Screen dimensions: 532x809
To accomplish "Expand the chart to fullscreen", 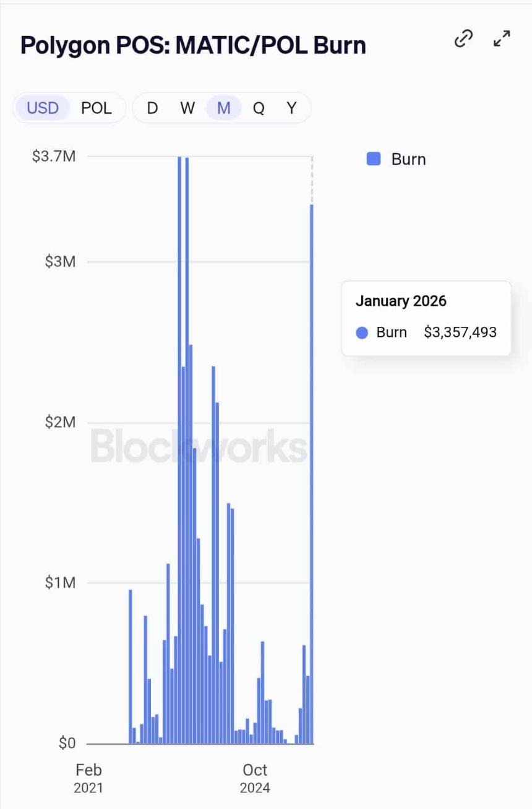I will (x=502, y=39).
